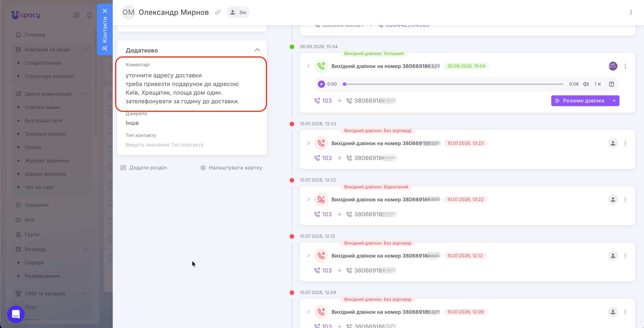
Task: Expand the 10.07.2026 13:22 call entry
Action: pos(308,199)
